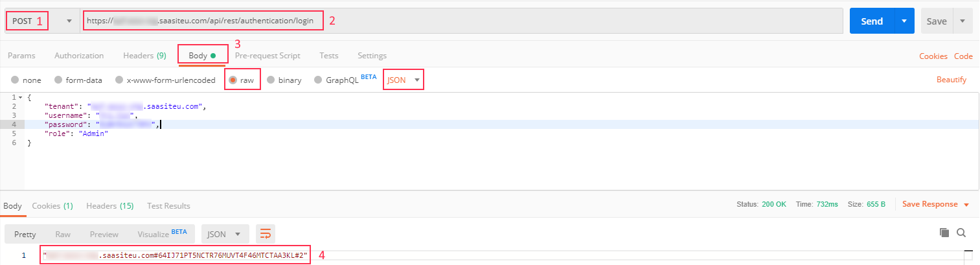Click the wrap lines icon in response
980x265 pixels.
tap(266, 234)
